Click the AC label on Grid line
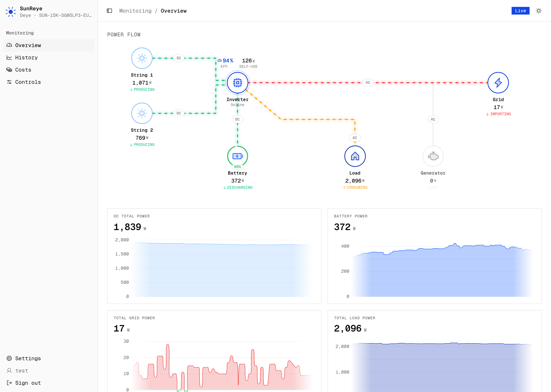This screenshot has height=392, width=551. 368,82
